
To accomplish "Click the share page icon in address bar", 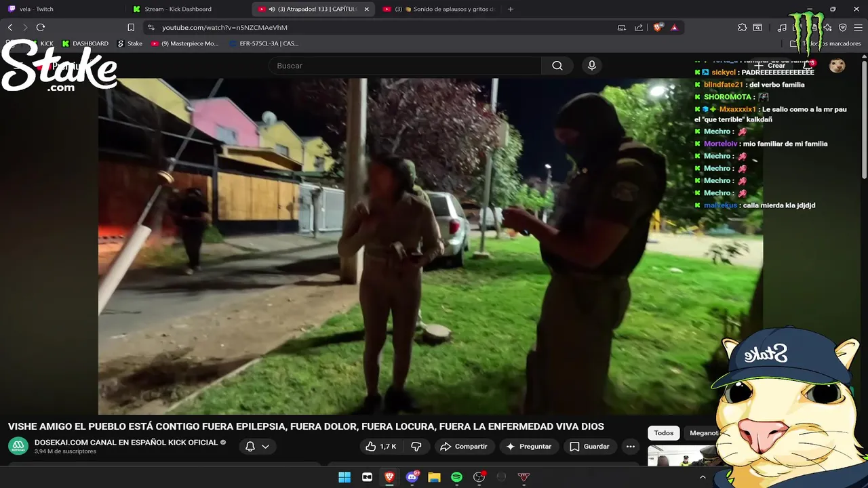I will click(x=639, y=28).
